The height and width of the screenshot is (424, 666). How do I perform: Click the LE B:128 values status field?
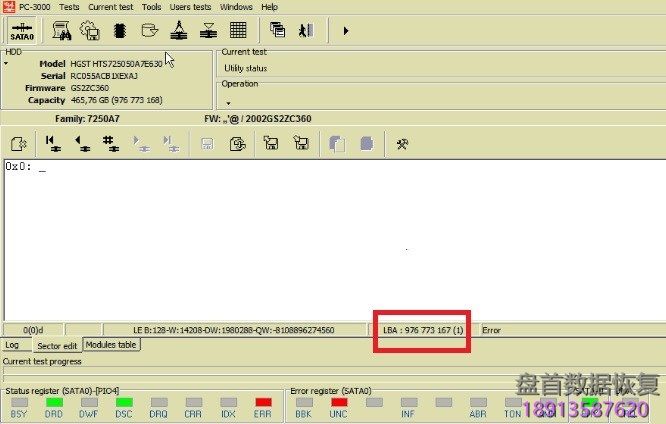234,330
